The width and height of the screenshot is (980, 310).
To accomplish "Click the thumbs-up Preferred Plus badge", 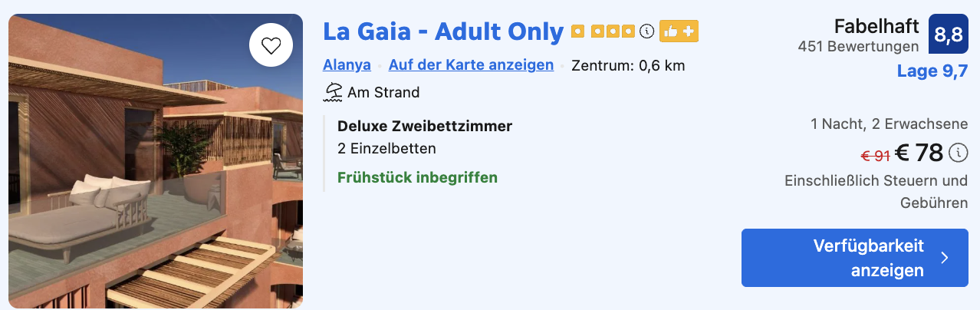I will tap(679, 31).
